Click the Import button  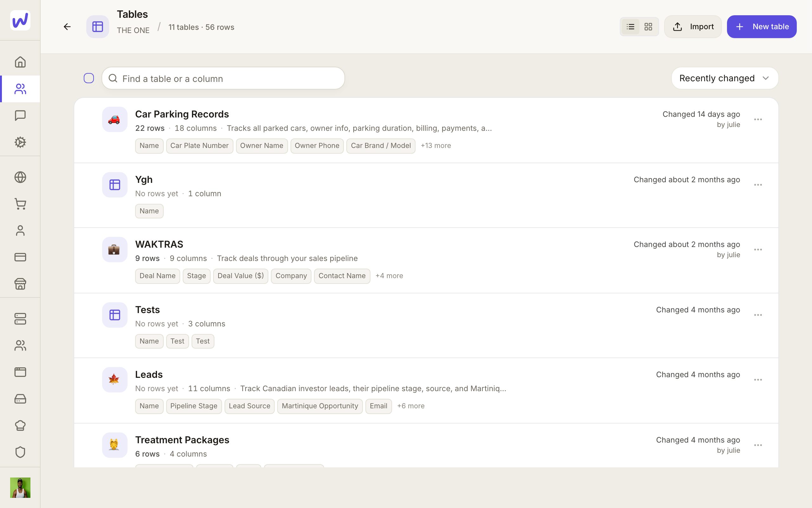[x=693, y=27]
